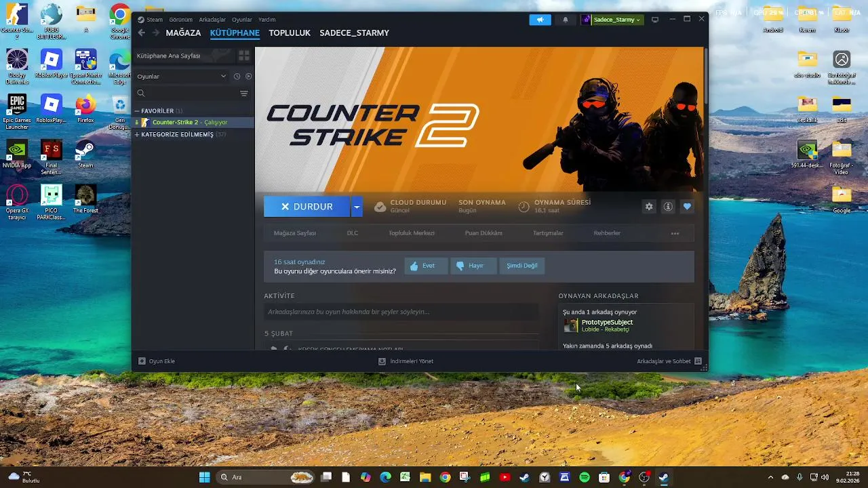Click Oyun Ekle at bottom left

point(157,361)
